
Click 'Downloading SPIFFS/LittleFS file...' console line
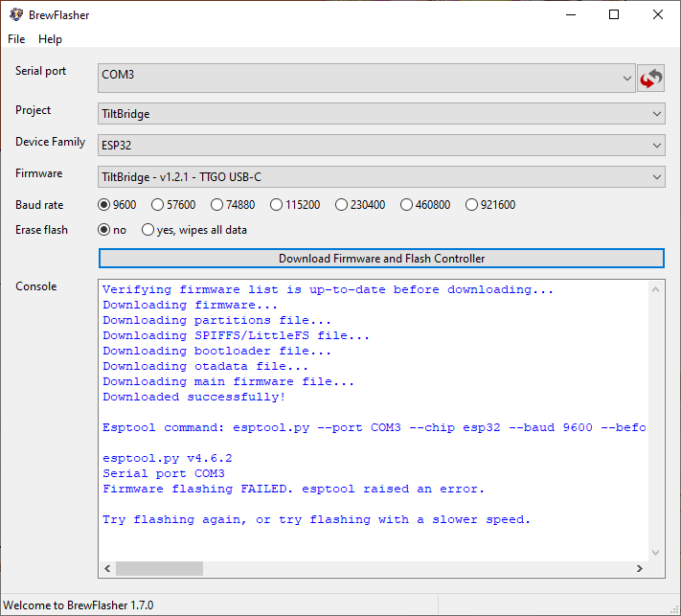click(x=236, y=335)
